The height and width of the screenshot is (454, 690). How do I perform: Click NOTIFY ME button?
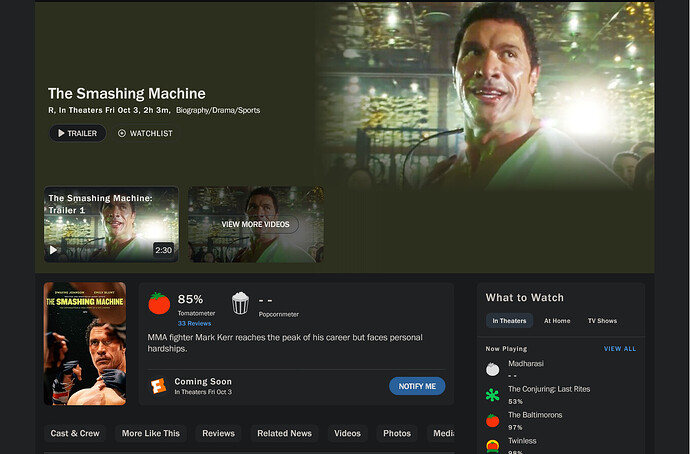pos(417,386)
